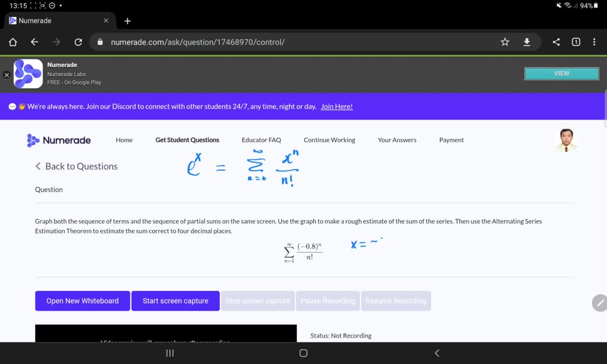607x364 pixels.
Task: Go back with browser back arrow
Action: (x=34, y=42)
